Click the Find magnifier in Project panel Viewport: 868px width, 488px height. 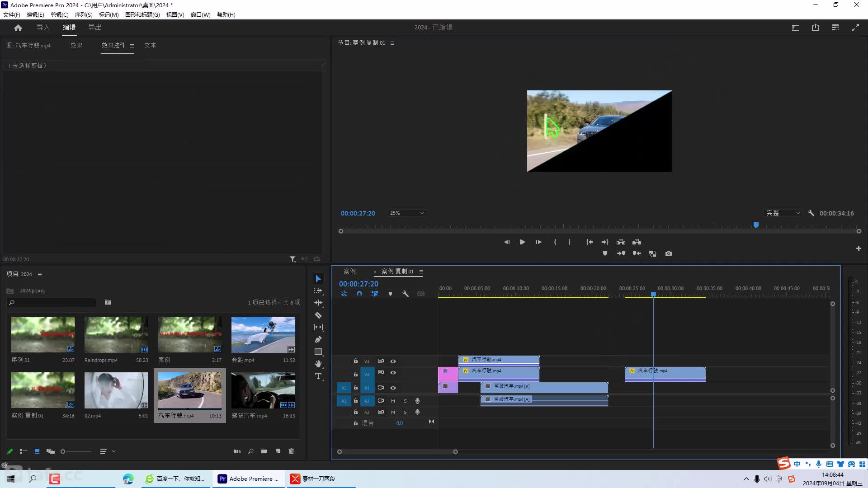tap(251, 451)
